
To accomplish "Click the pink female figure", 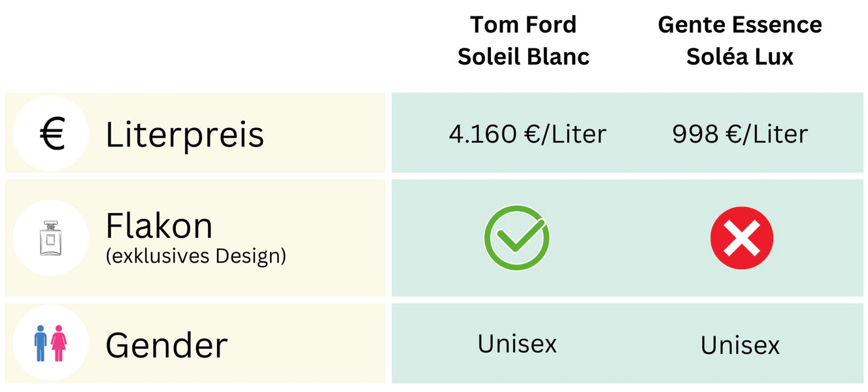I will (59, 343).
